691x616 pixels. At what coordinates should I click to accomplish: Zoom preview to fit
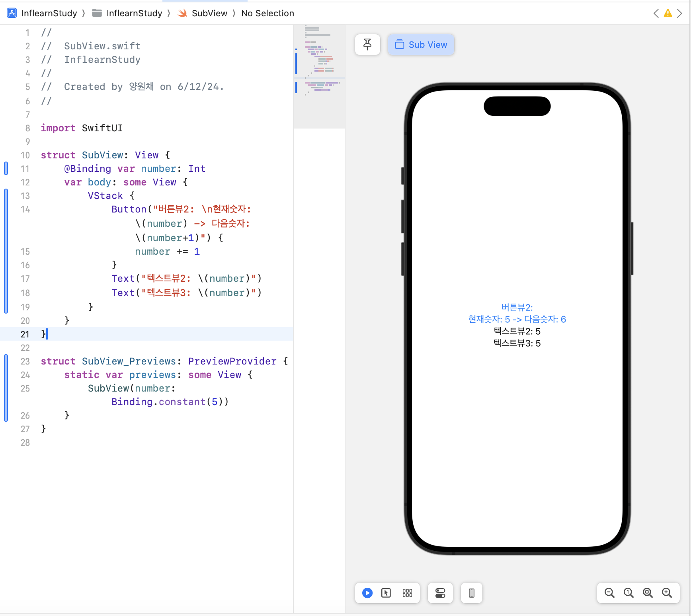(648, 593)
